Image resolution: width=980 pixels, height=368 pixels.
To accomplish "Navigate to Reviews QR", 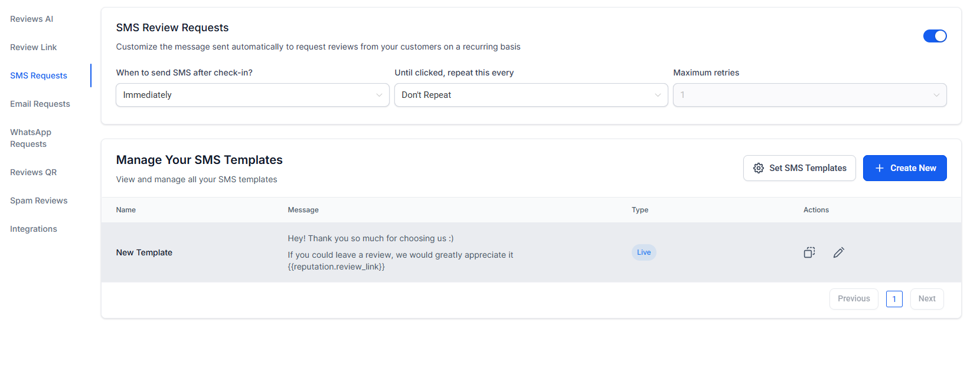I will pos(34,172).
